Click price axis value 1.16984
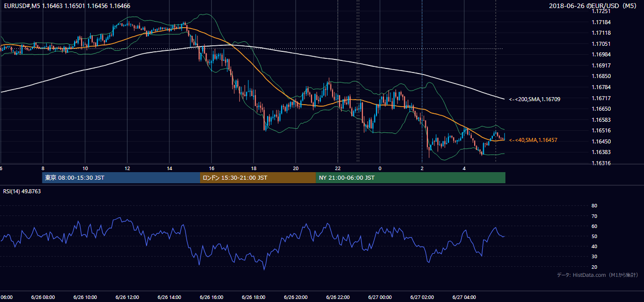 click(601, 54)
